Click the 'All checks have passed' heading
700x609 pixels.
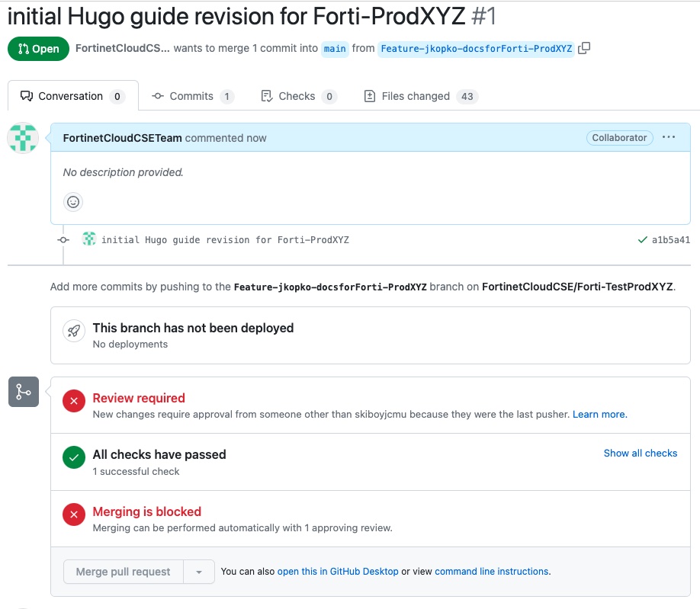(159, 454)
